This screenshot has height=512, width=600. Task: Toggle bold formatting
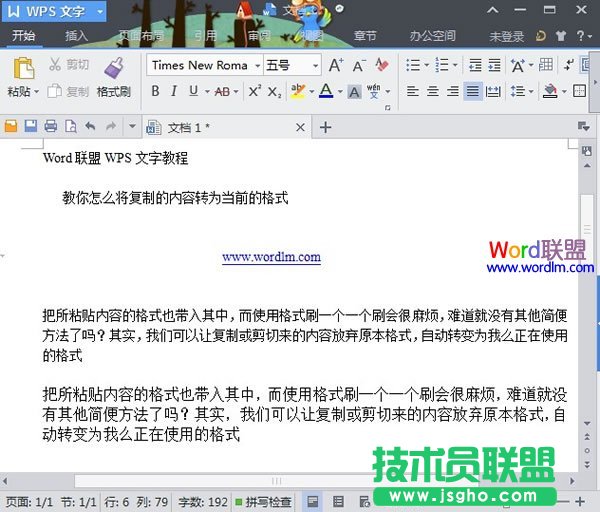[x=155, y=91]
